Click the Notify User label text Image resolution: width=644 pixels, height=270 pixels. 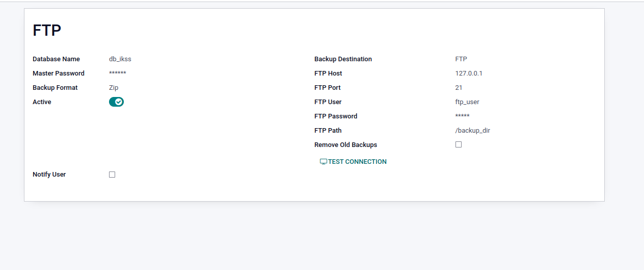49,175
